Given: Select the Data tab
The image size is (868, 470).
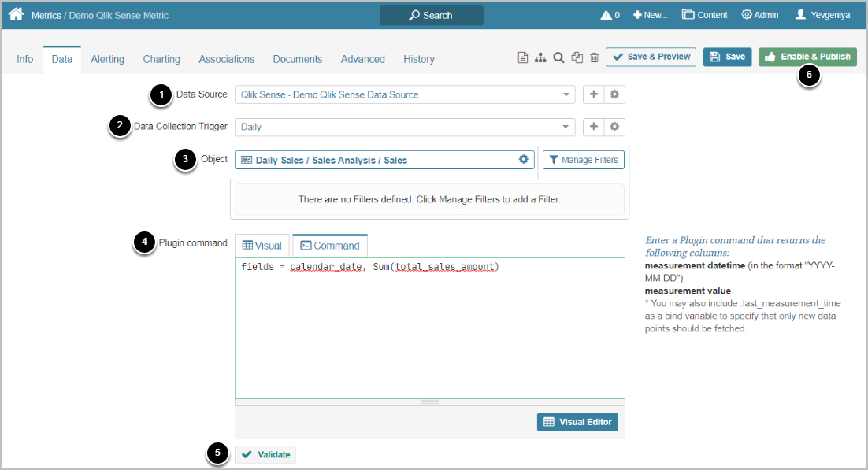Looking at the screenshot, I should click(62, 59).
